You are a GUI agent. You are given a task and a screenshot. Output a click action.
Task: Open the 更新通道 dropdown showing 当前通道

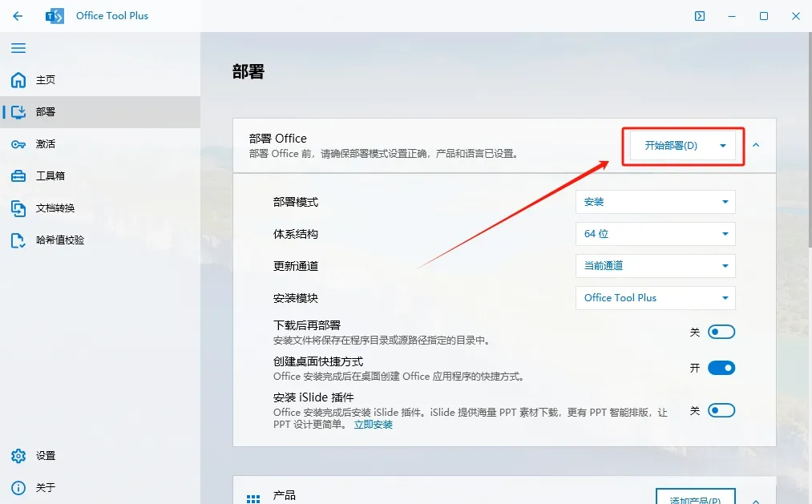(655, 266)
